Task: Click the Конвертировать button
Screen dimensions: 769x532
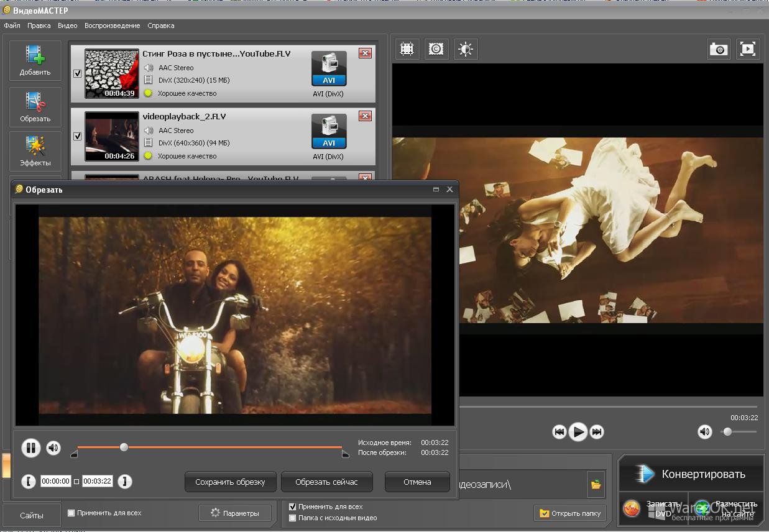Action: point(691,474)
